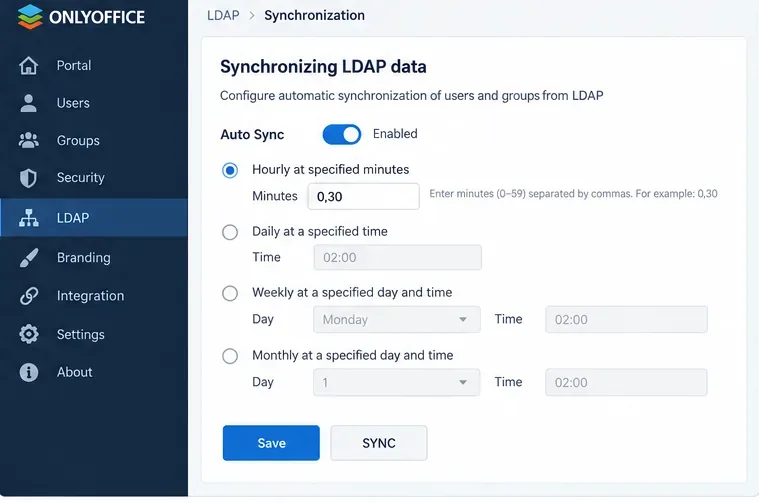Open Portal via the home icon
Image resolution: width=759 pixels, height=503 pixels.
click(29, 65)
